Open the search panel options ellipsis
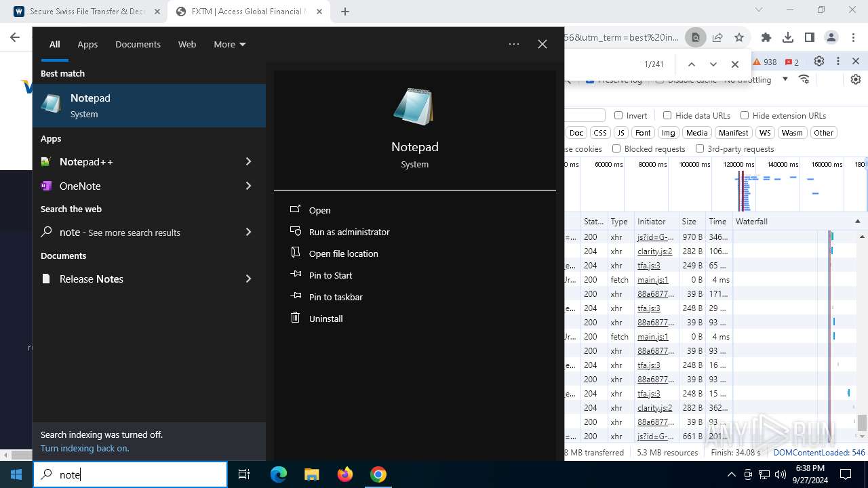Viewport: 868px width, 488px height. tap(514, 44)
